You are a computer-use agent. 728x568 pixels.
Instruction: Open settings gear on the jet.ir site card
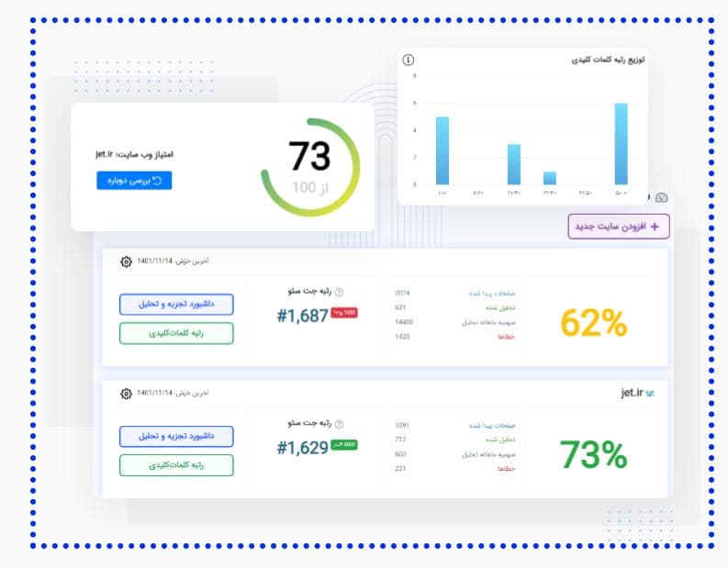point(126,394)
